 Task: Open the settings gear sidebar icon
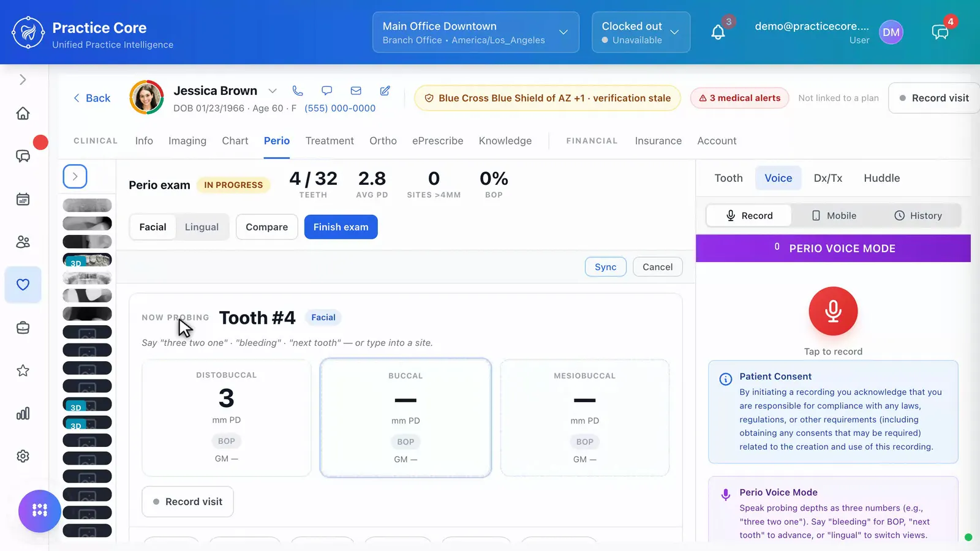coord(23,456)
